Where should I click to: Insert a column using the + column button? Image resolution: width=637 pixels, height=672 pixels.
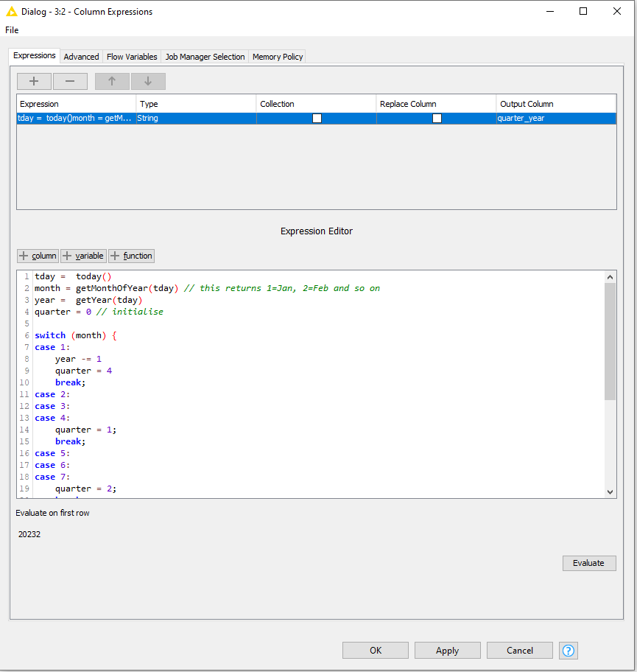click(x=38, y=256)
